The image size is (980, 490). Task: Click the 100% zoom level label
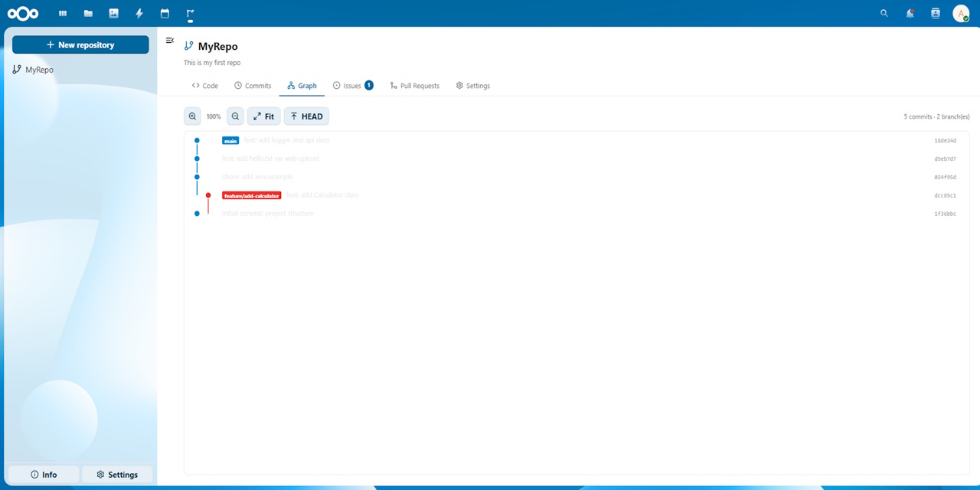point(214,116)
